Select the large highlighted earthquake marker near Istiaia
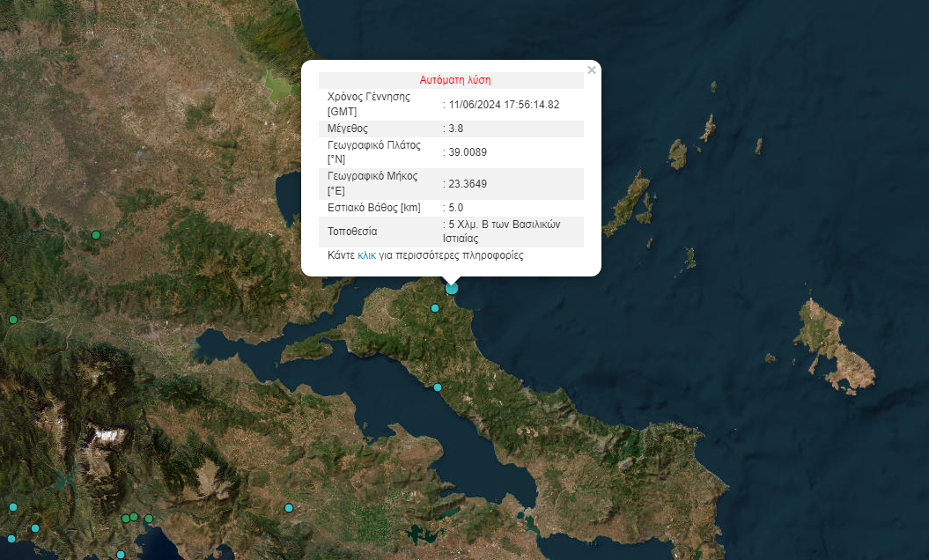 pyautogui.click(x=451, y=288)
